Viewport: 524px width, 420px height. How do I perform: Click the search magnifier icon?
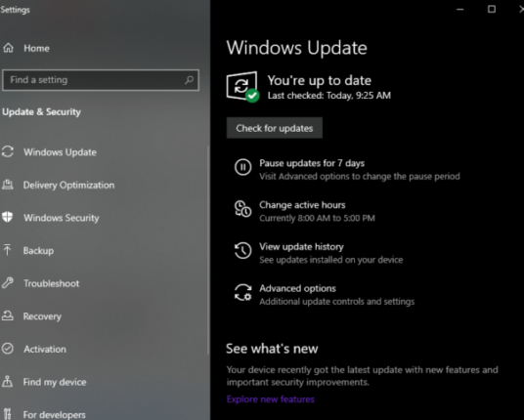pyautogui.click(x=189, y=80)
